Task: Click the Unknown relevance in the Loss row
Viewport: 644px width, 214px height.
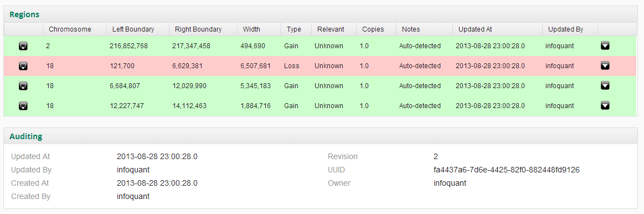Action: click(x=329, y=66)
